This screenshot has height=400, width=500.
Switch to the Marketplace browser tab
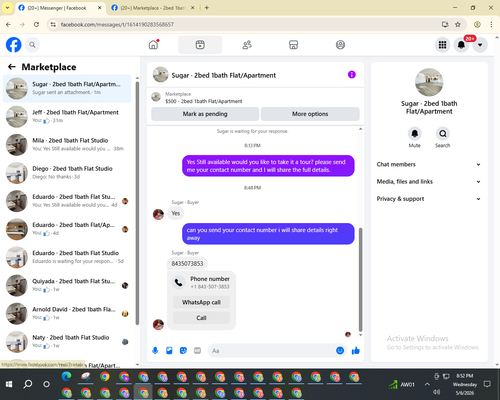tap(152, 8)
